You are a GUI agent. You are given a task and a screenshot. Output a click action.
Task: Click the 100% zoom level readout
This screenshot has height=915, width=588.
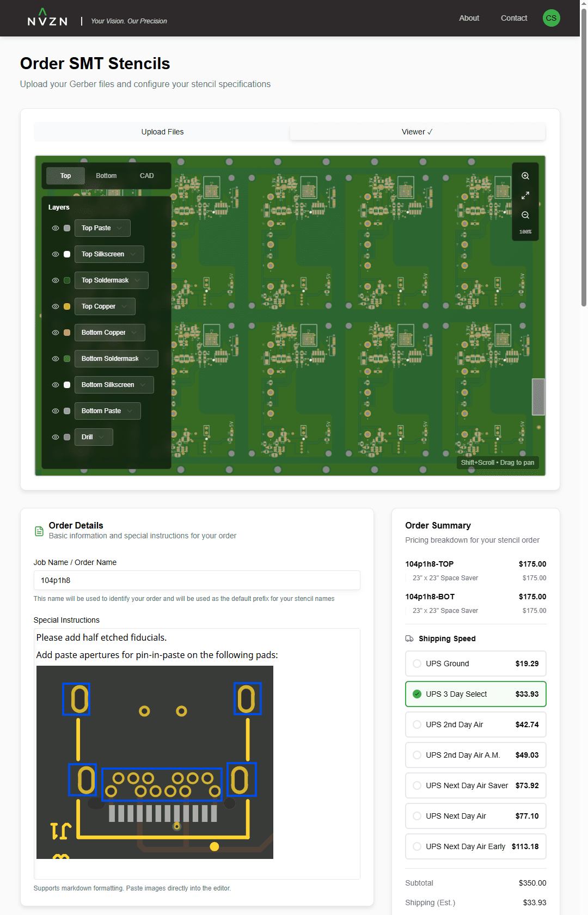pos(525,232)
